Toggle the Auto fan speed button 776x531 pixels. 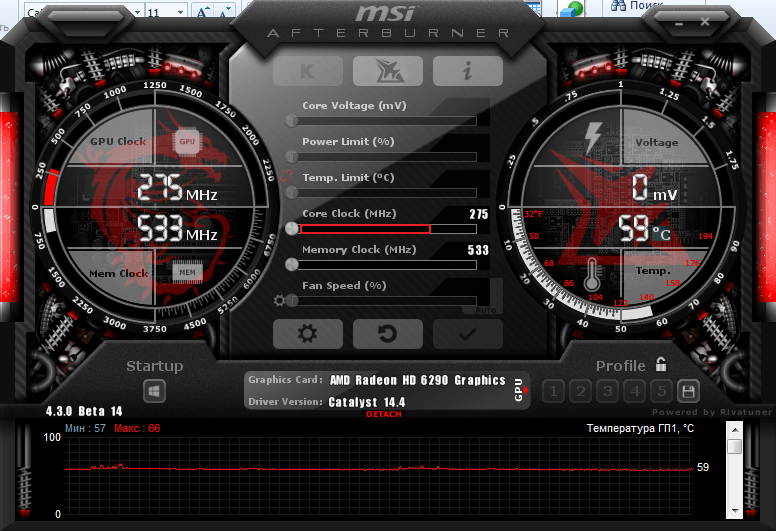[x=487, y=310]
